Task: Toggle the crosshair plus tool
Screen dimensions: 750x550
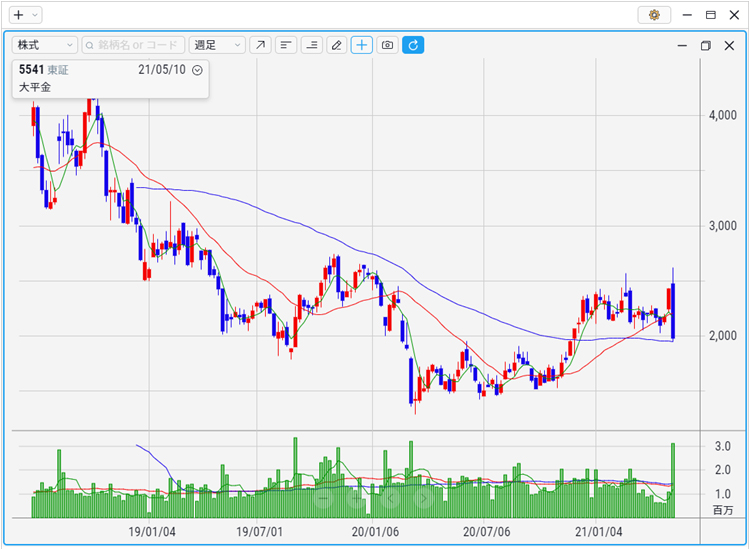Action: 362,45
